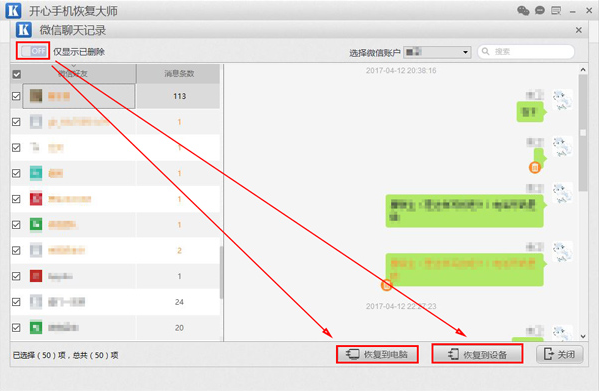Toggle the 仅显示已删除 OFF switch

[34, 50]
